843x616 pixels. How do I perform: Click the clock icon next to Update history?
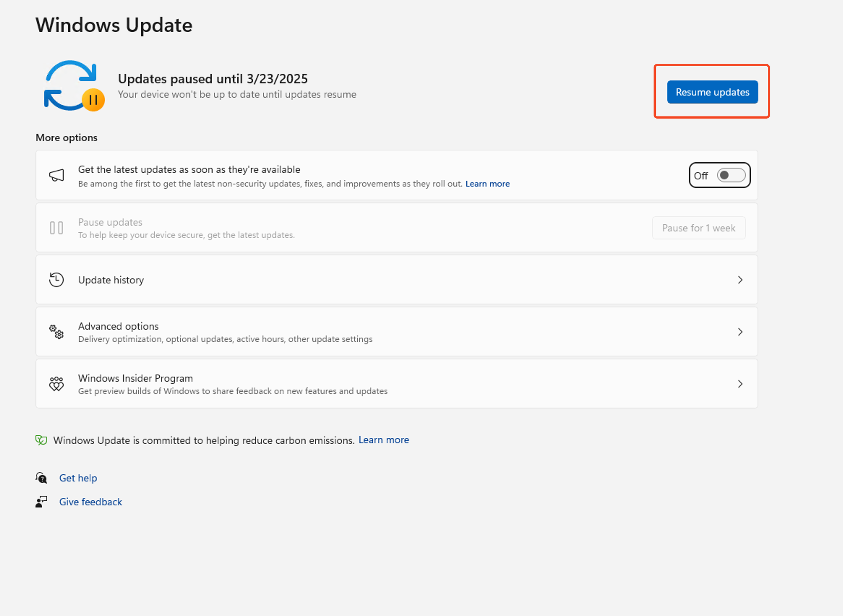click(56, 280)
